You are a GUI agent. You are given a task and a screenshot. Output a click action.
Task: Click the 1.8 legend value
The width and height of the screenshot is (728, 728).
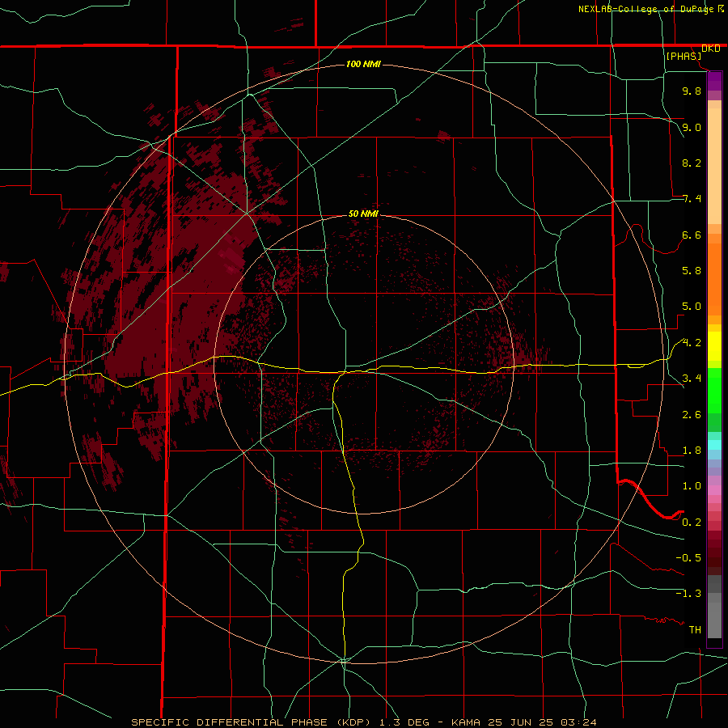692,451
